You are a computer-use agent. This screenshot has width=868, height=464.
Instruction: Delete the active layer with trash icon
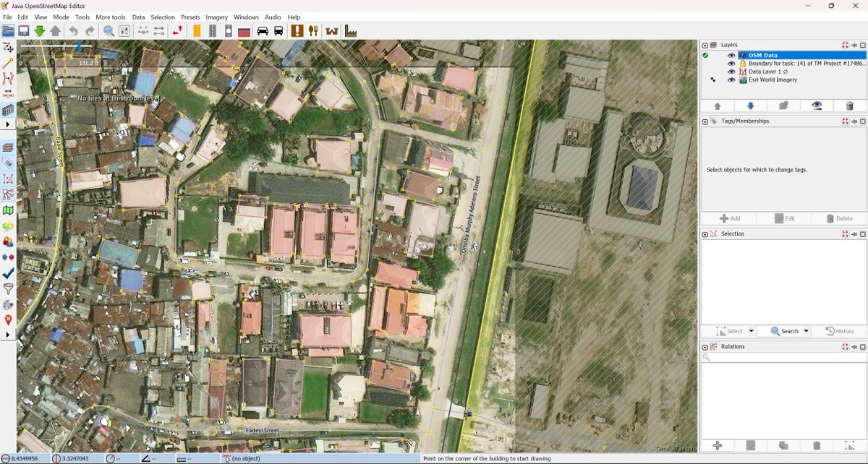tap(849, 105)
